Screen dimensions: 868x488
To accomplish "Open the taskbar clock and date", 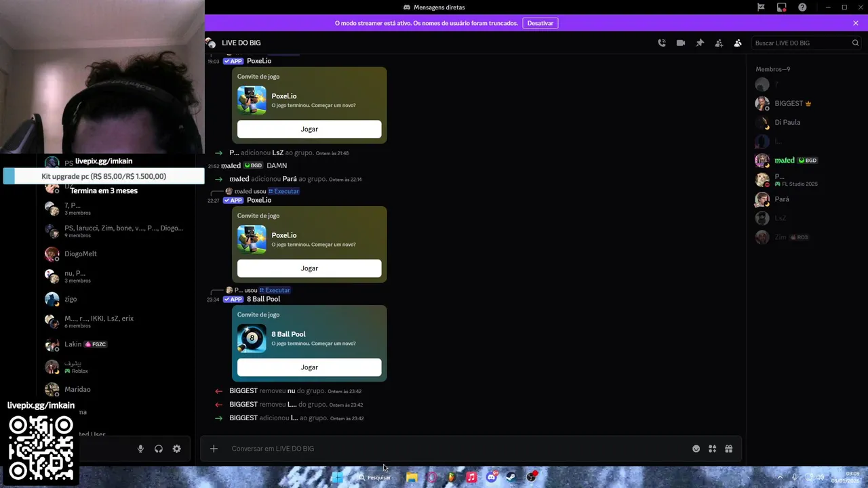I will (846, 477).
